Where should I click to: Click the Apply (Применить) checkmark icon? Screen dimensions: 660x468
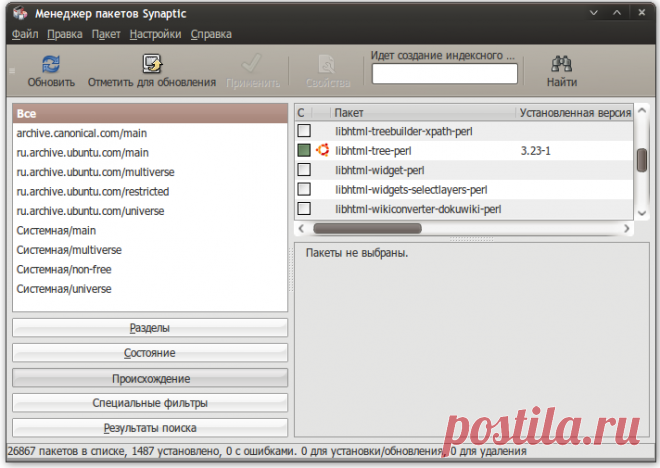tap(252, 64)
